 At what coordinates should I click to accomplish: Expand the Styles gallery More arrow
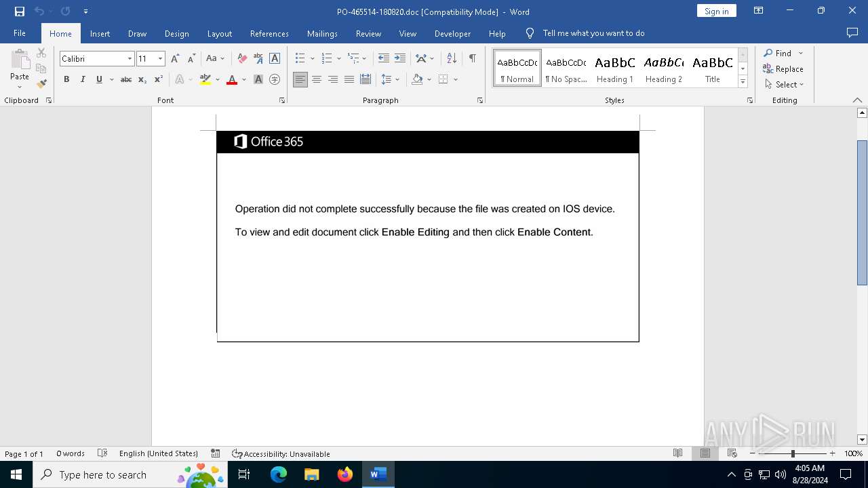click(x=743, y=82)
